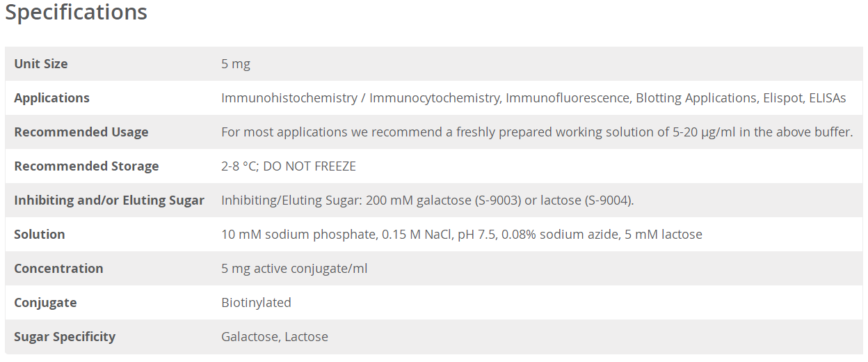
Task: Select the Applications row label
Action: tap(51, 98)
